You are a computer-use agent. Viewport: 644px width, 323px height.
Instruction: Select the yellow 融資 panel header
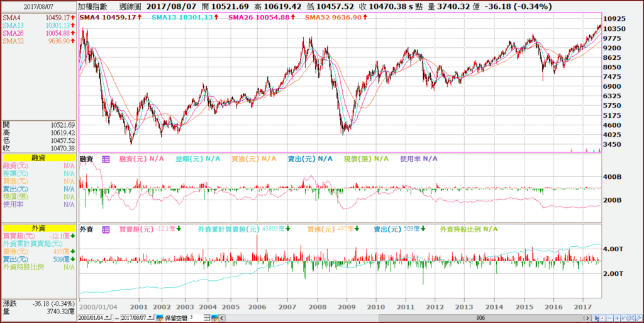pyautogui.click(x=38, y=158)
